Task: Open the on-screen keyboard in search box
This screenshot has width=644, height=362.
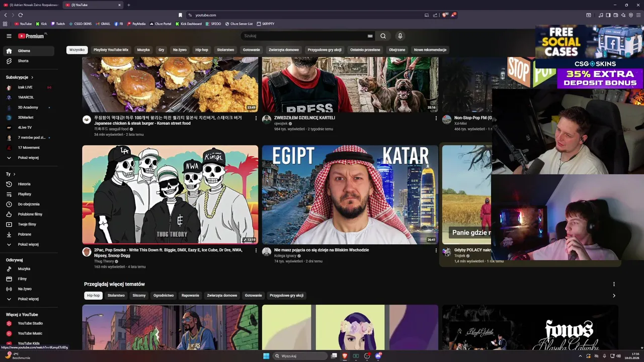Action: point(370,36)
